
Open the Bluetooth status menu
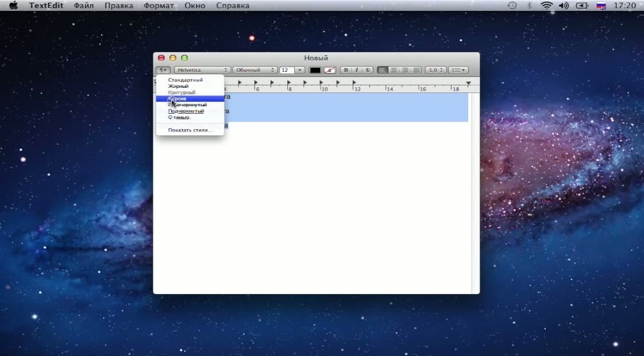pyautogui.click(x=528, y=5)
